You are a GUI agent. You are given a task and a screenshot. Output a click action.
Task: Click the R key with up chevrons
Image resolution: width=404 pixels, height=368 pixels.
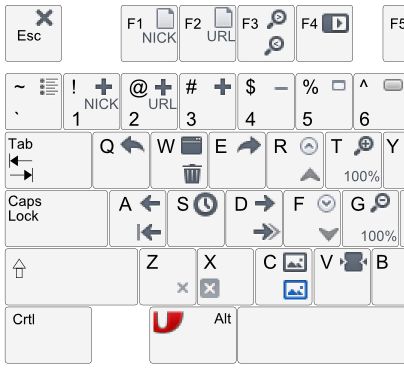click(295, 160)
